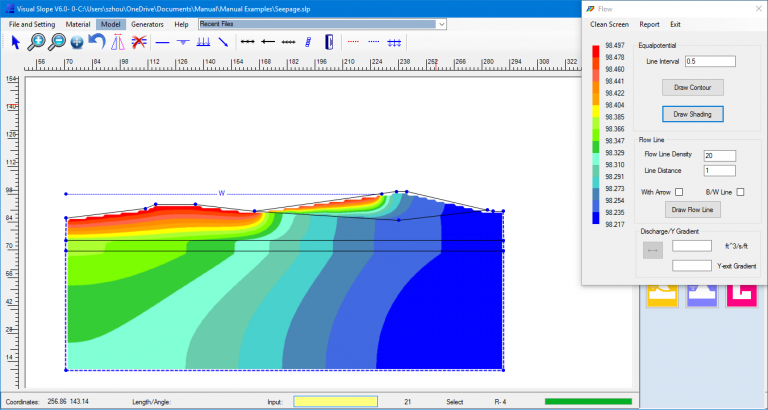This screenshot has height=410, width=768.
Task: Open the Report menu in Flow window
Action: [x=649, y=24]
